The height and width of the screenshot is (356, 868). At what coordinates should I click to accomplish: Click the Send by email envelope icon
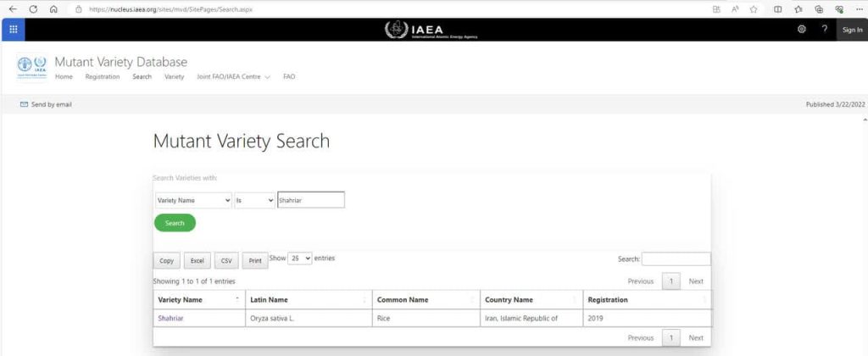(25, 105)
